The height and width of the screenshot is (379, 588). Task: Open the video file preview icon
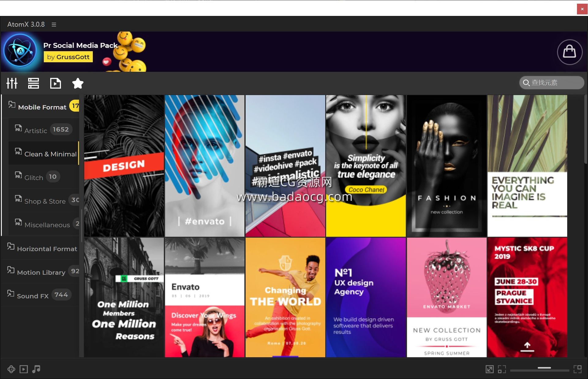pos(55,83)
